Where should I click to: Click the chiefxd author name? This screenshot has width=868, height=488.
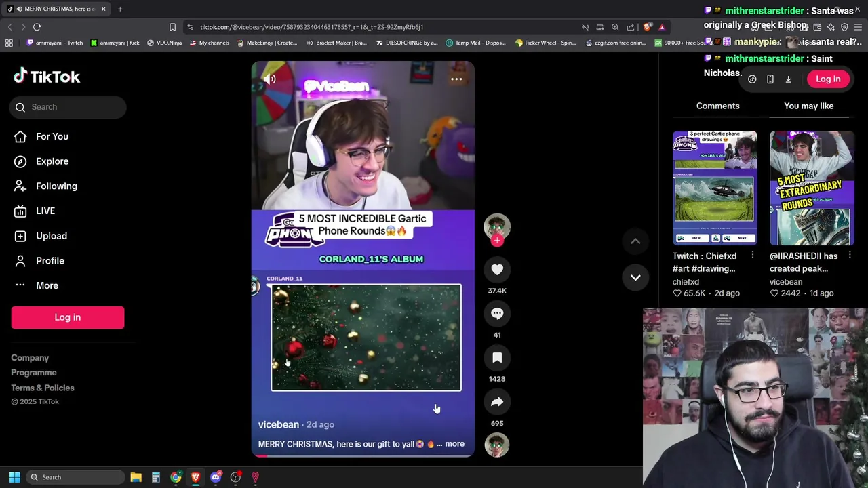pos(686,282)
